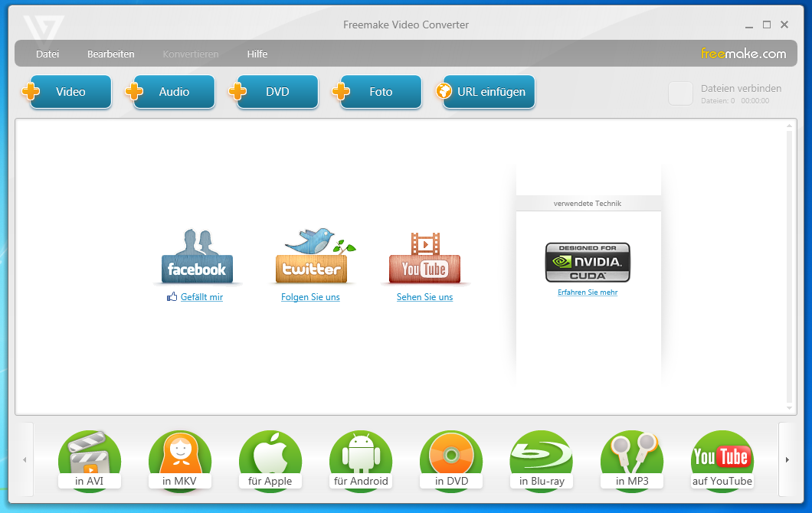Viewport: 812px width, 513px height.
Task: Click the scrollbar up arrow
Action: point(789,126)
